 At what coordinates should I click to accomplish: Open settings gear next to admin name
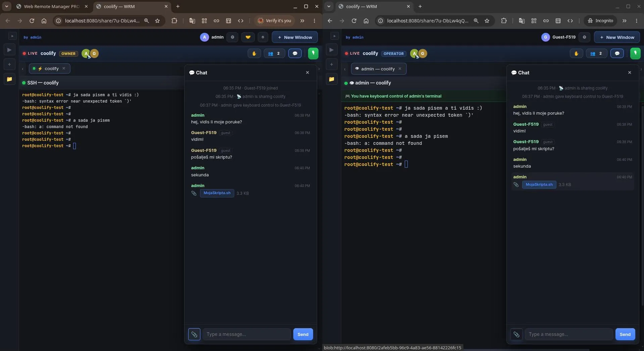(x=232, y=37)
